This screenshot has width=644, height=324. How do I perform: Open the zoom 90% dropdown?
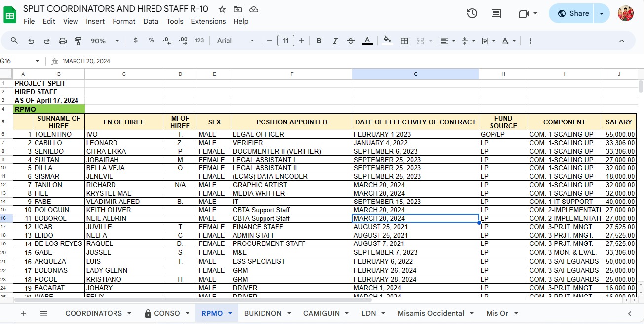click(105, 40)
